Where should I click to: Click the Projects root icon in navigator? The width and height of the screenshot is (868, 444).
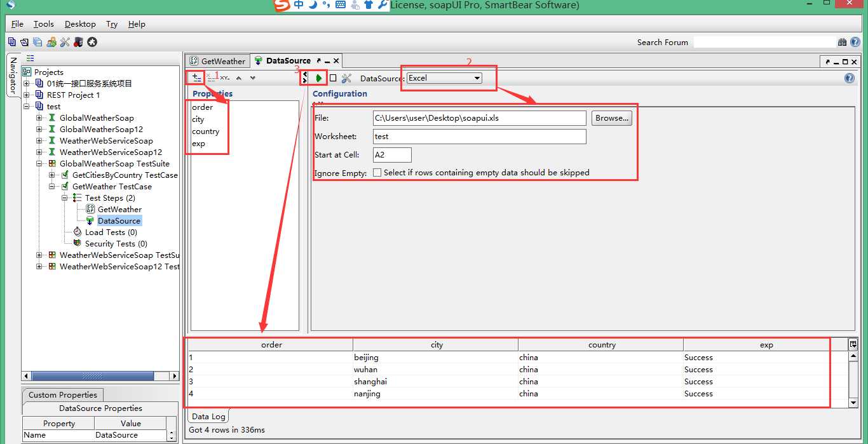(27, 72)
